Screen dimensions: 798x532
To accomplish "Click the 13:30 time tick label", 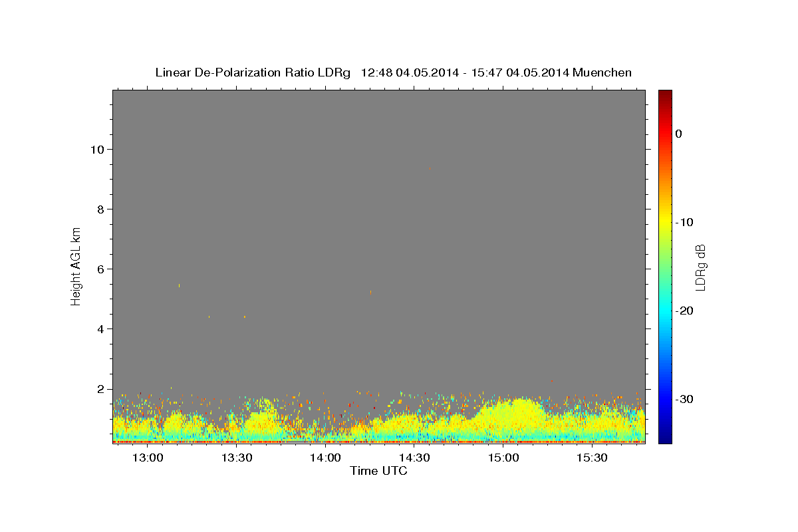I will click(x=237, y=458).
